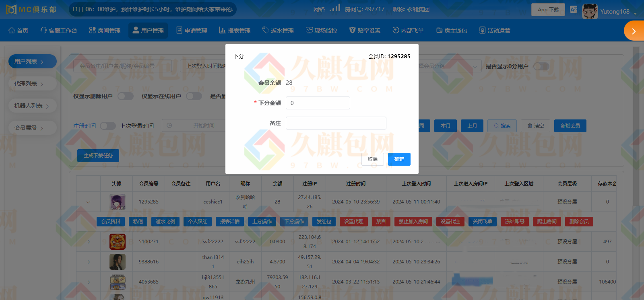Click the MC俱乐部 logo icon
The width and height of the screenshot is (644, 300).
point(11,9)
